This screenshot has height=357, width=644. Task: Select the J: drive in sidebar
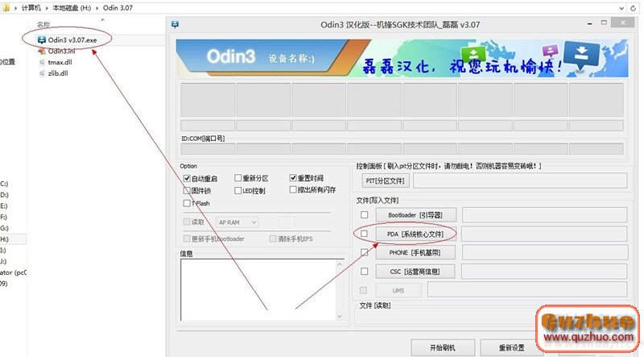(x=3, y=261)
